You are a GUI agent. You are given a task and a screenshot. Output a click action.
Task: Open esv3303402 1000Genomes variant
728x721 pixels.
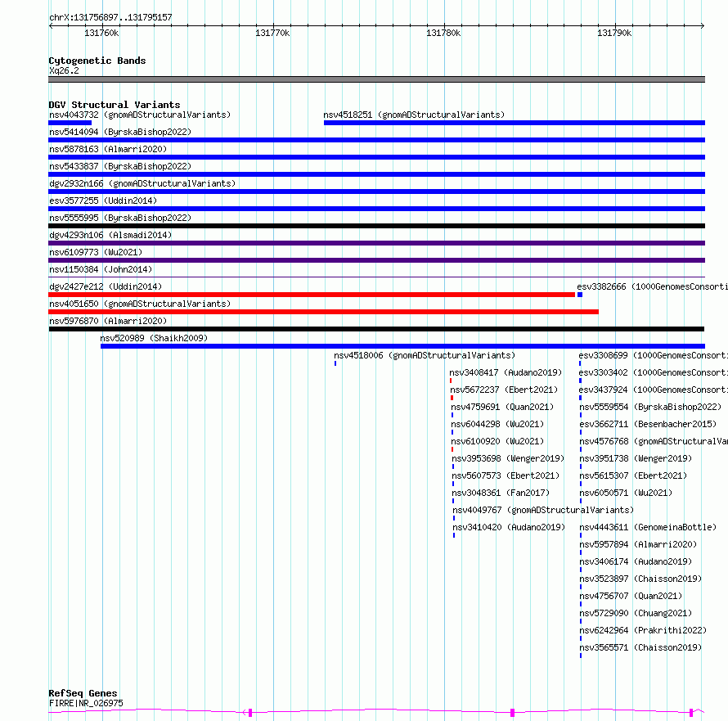653,372
